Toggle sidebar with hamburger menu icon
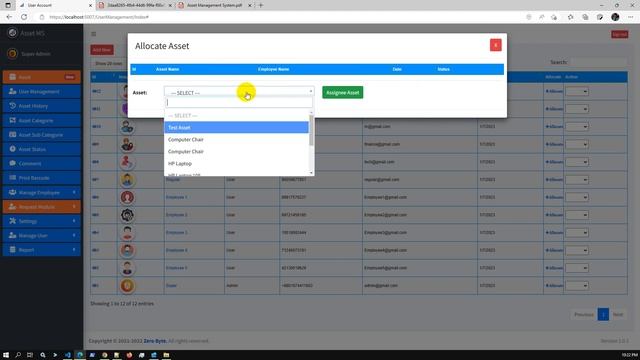 coord(93,34)
